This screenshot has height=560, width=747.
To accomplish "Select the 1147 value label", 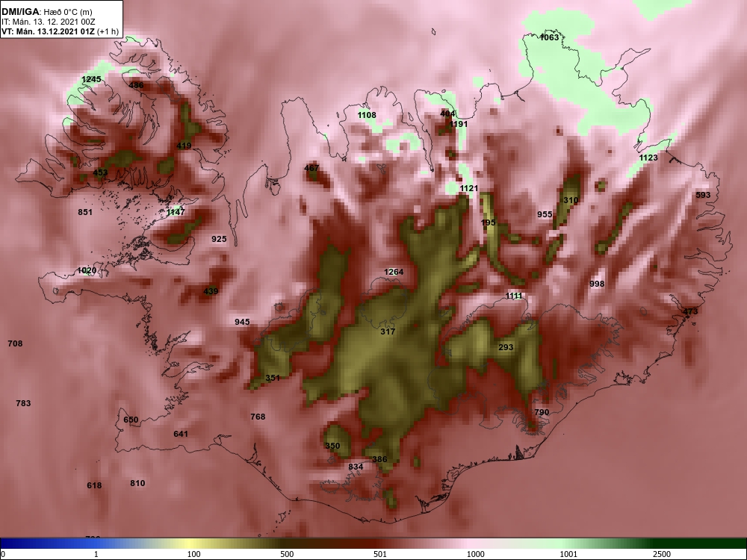I will (176, 212).
